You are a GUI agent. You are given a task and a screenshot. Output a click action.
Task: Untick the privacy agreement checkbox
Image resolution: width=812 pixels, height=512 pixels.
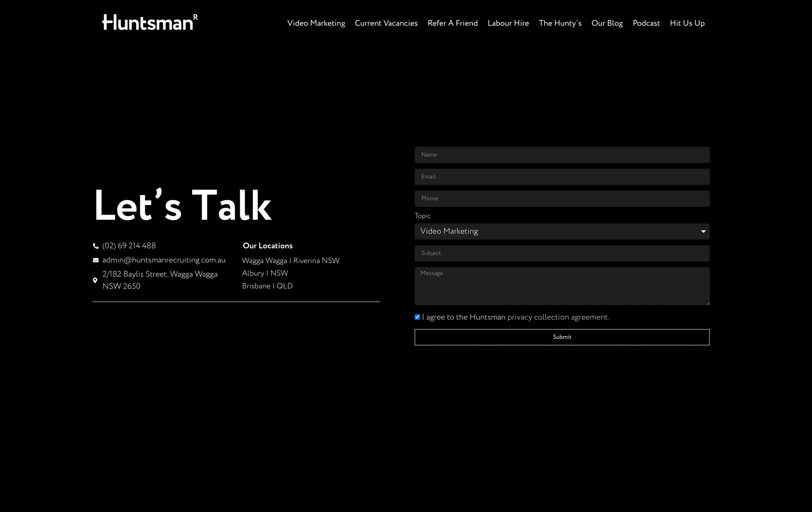point(417,317)
